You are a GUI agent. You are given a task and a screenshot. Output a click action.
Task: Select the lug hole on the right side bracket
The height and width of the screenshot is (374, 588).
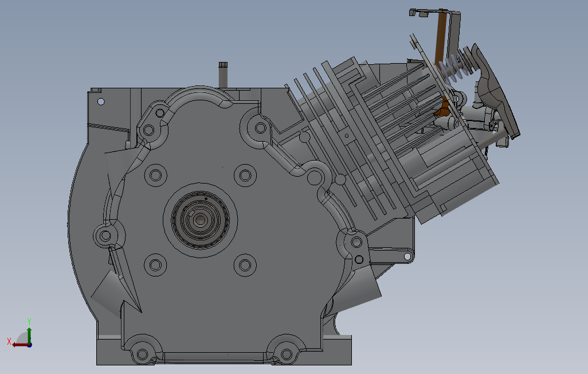coord(407,256)
